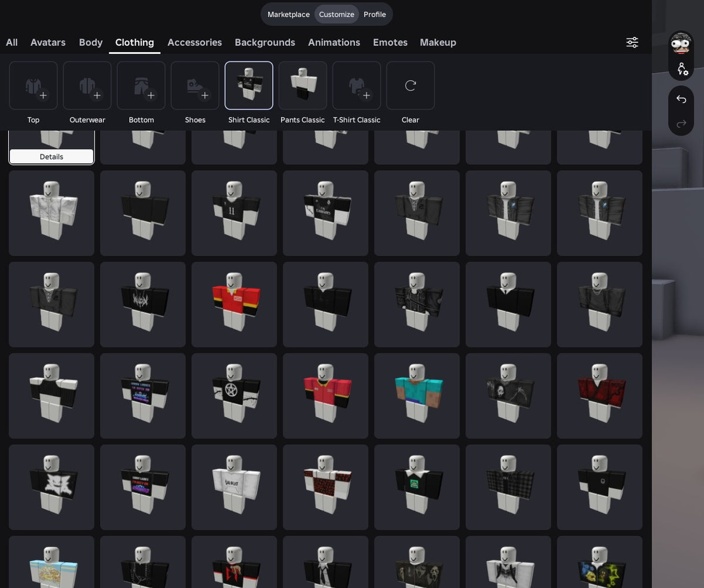Select the plain black shirt beside marble shirt
The width and height of the screenshot is (704, 588).
143,213
